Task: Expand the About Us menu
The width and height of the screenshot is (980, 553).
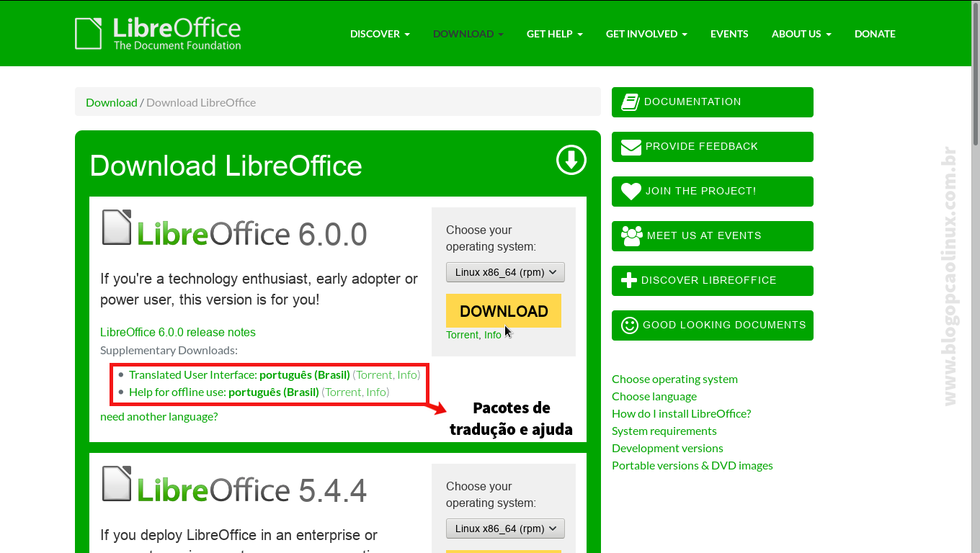Action: tap(801, 34)
